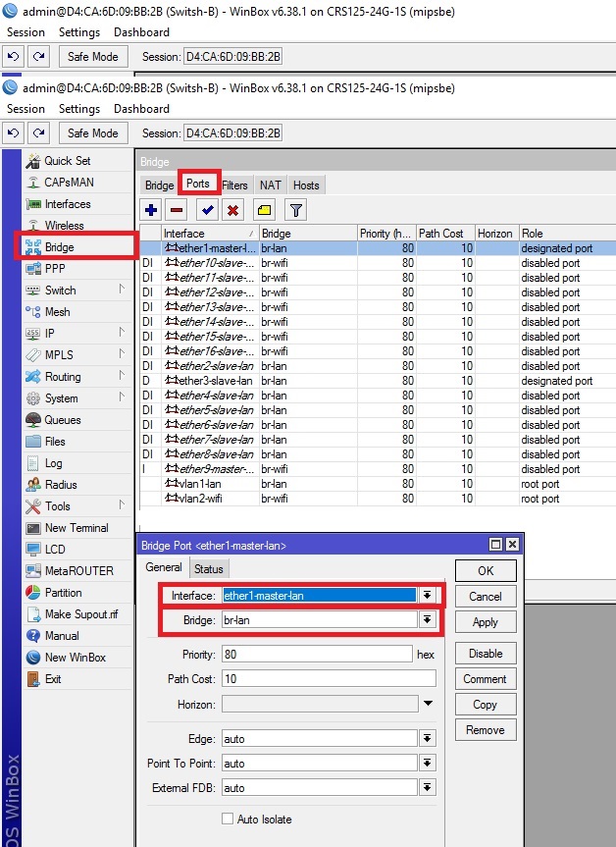Viewport: 616px width, 847px height.
Task: Remove selected port with minus icon
Action: click(x=177, y=210)
